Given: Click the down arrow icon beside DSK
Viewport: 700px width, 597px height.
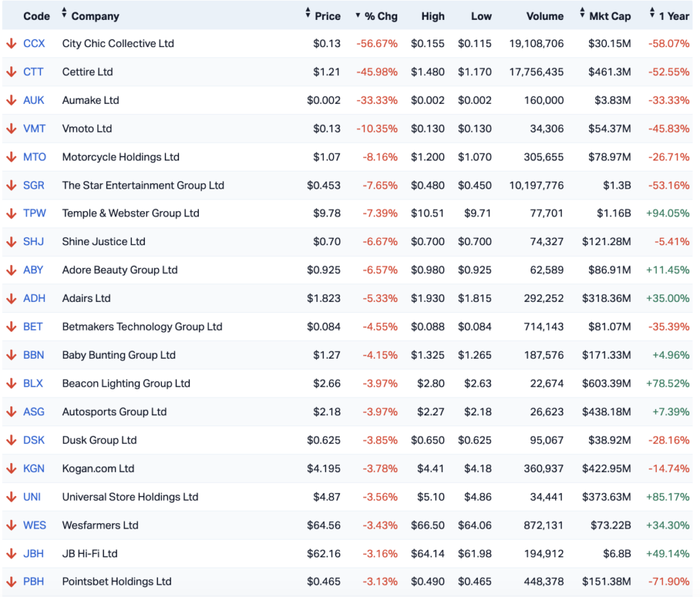Looking at the screenshot, I should 11,440.
